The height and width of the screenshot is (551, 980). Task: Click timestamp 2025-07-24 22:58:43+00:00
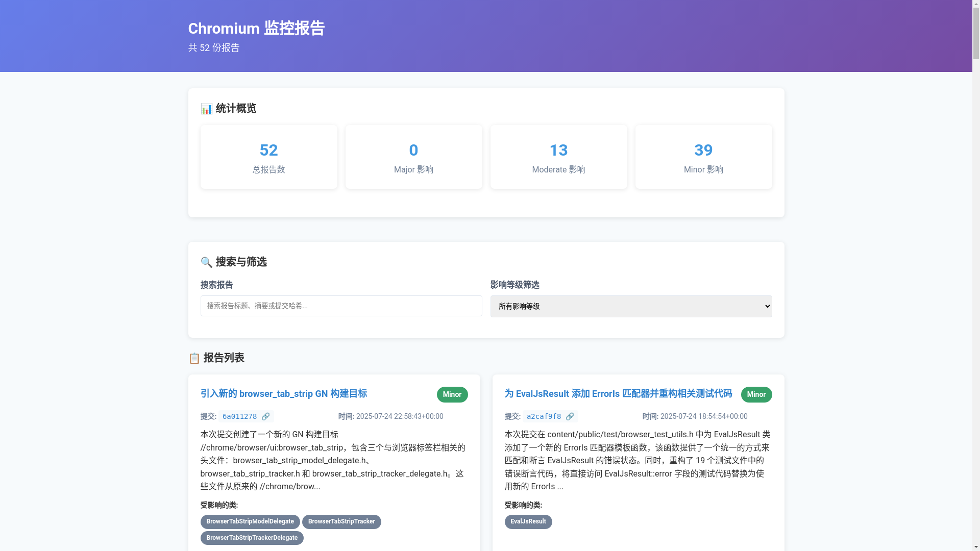(x=400, y=417)
